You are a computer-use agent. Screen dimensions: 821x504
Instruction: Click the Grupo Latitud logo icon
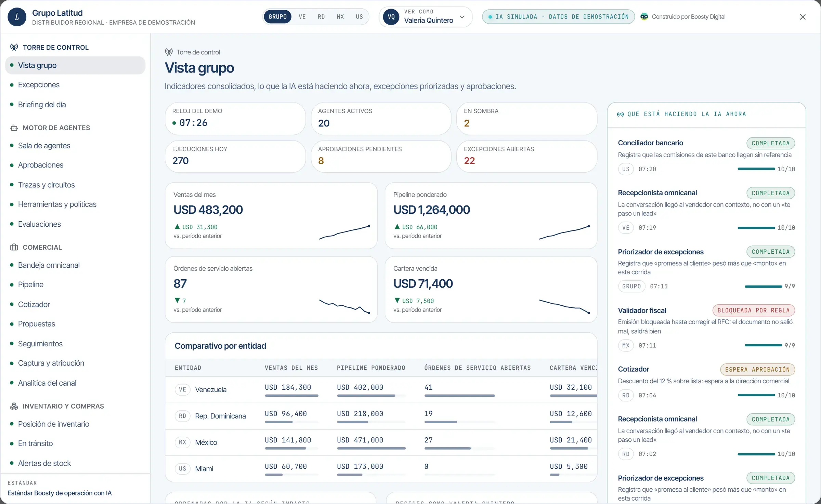click(x=17, y=17)
